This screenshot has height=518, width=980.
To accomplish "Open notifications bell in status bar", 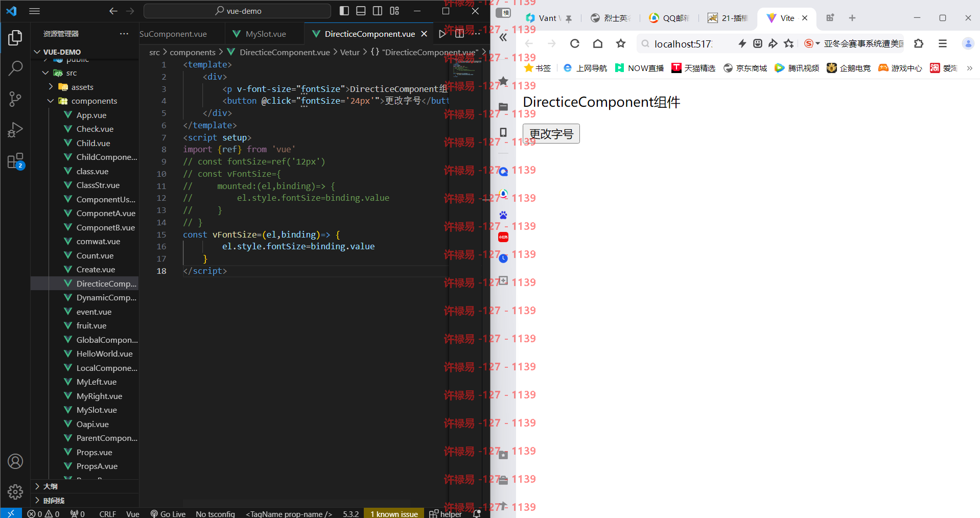I will point(477,514).
